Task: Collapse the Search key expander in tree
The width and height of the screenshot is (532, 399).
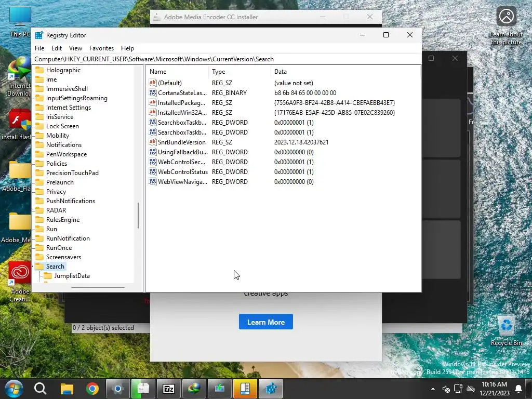Action: click(x=33, y=267)
